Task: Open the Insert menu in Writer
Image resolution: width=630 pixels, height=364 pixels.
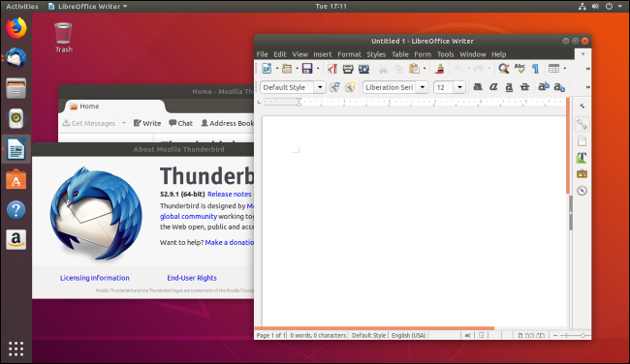Action: point(322,54)
